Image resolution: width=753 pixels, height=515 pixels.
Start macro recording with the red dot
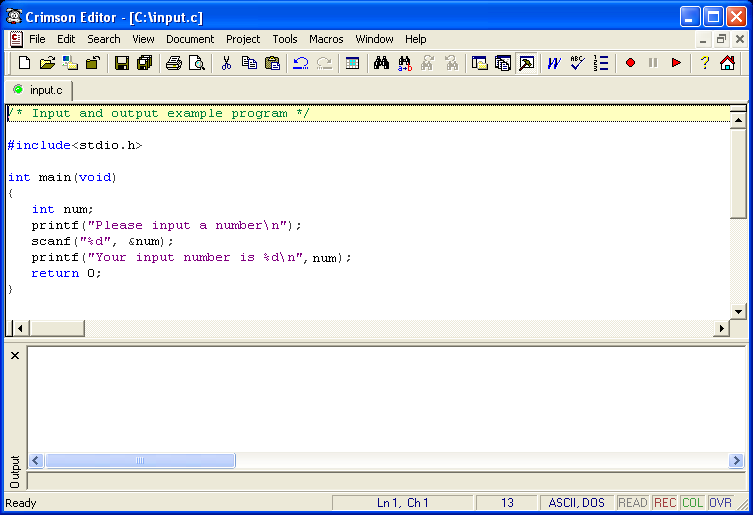630,63
